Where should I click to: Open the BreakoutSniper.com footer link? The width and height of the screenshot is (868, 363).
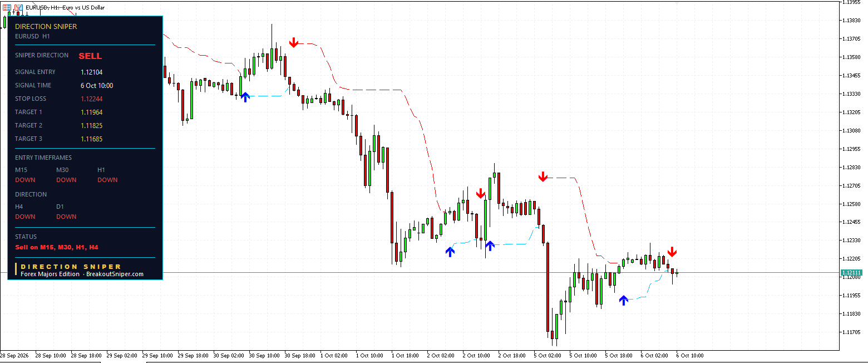tap(115, 274)
